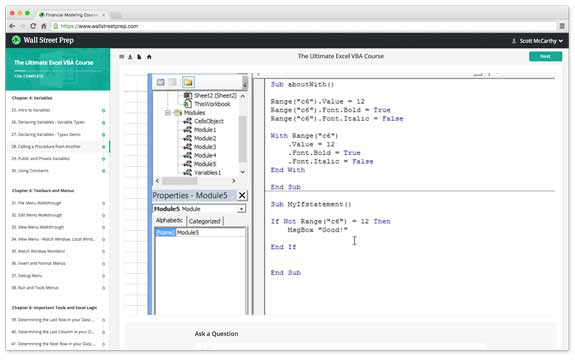Collapse the Modules folder in project tree
This screenshot has height=362, width=575.
(x=168, y=113)
